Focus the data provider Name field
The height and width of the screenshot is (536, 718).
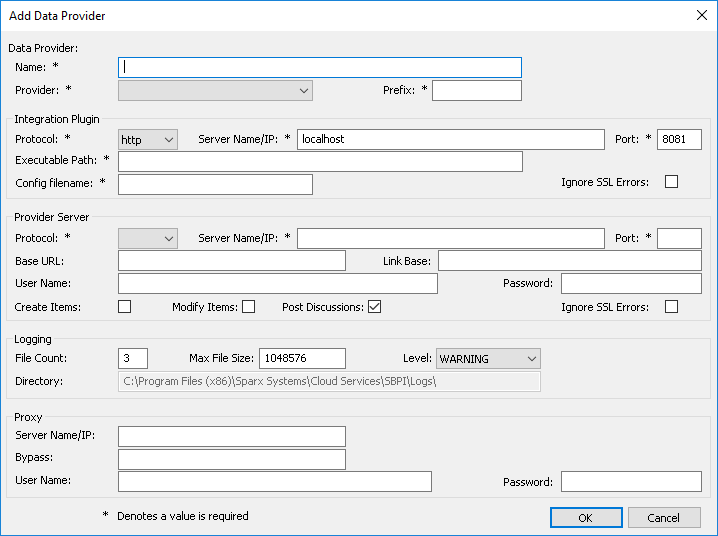[320, 67]
